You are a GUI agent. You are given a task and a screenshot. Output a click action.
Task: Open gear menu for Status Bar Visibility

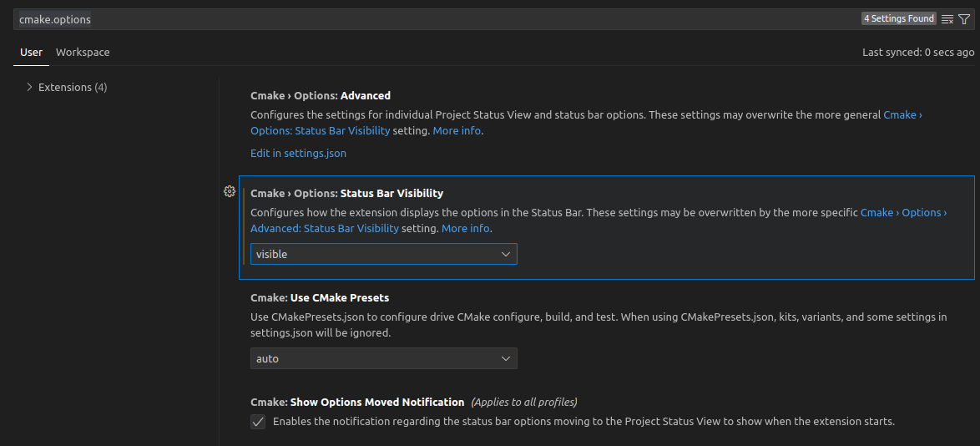230,192
